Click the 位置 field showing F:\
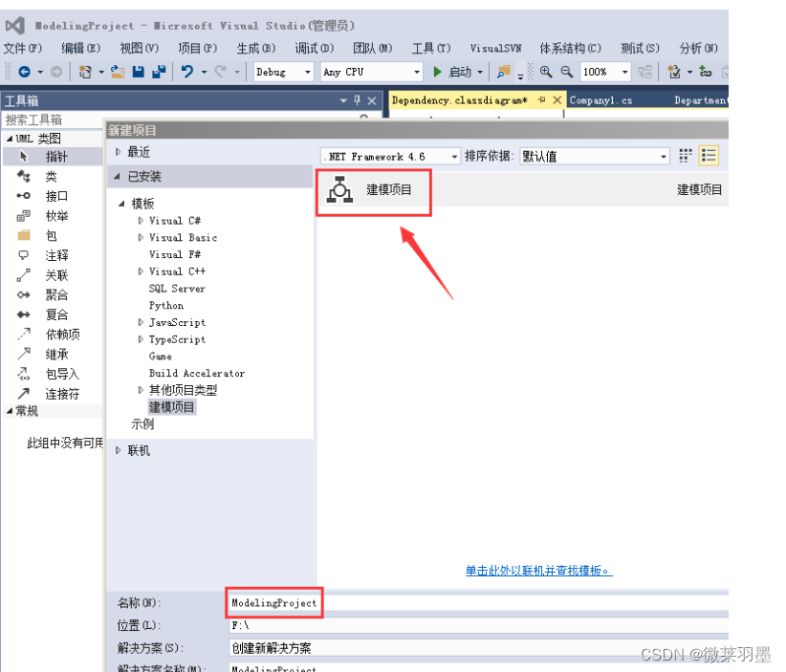The height and width of the screenshot is (672, 786). pos(479,625)
